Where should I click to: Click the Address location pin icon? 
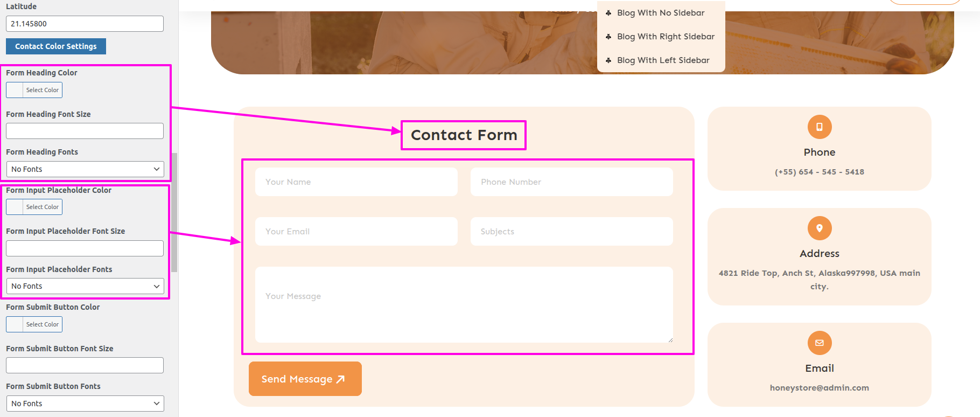click(x=819, y=228)
